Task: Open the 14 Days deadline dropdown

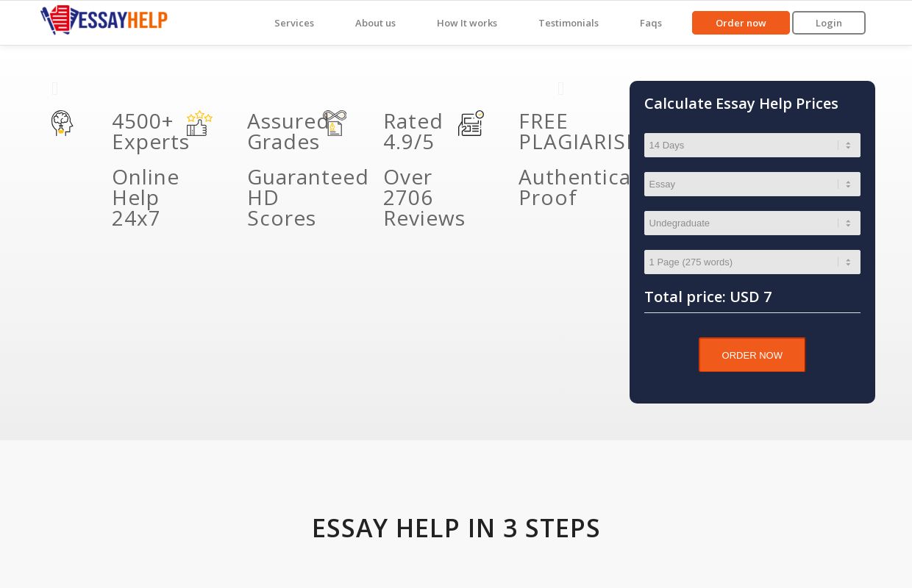Action: pyautogui.click(x=752, y=145)
